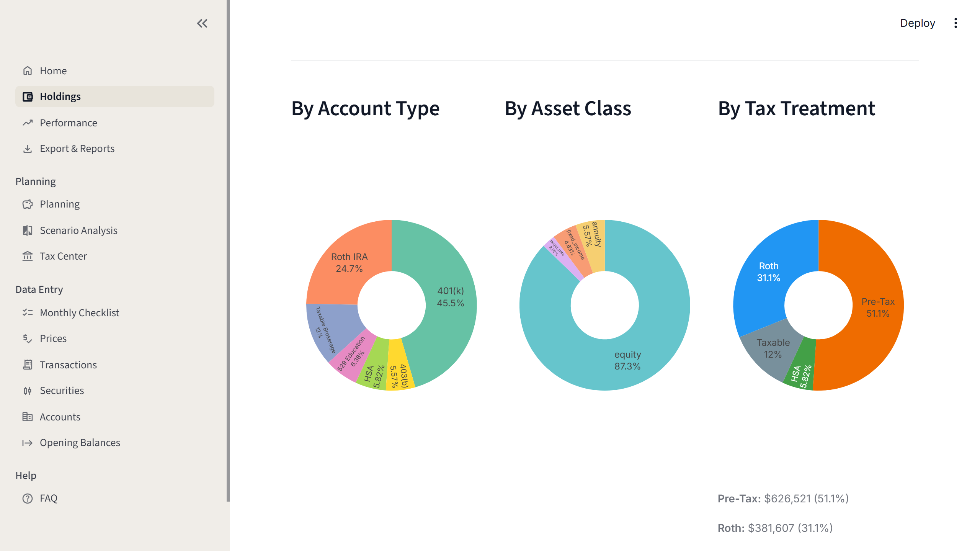Click the Prices dollar icon
The height and width of the screenshot is (551, 980).
click(27, 338)
